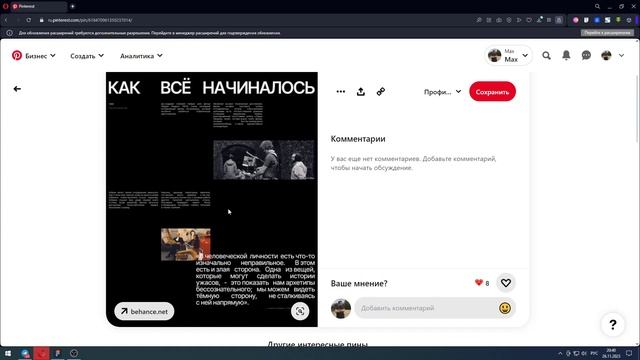React with heart outline button
Screen dimensions: 640x360
coord(506,283)
